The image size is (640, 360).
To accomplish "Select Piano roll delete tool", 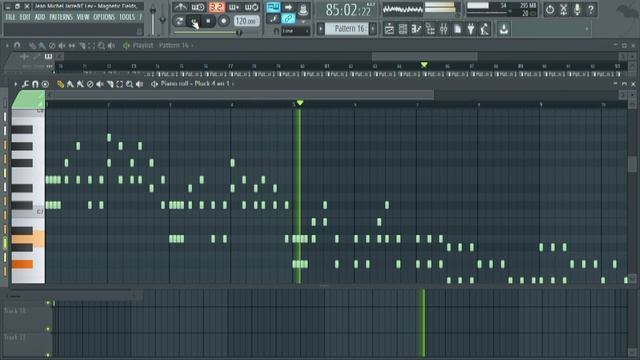I will (90, 84).
